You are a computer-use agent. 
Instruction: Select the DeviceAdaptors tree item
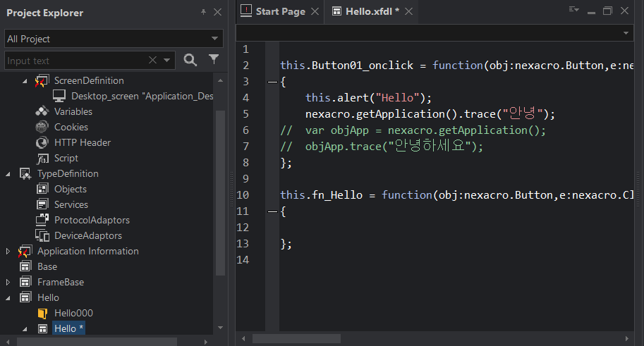tap(88, 236)
